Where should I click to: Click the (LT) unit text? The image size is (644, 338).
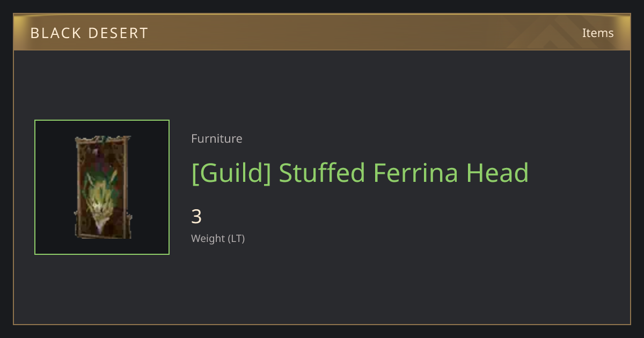pyautogui.click(x=237, y=238)
